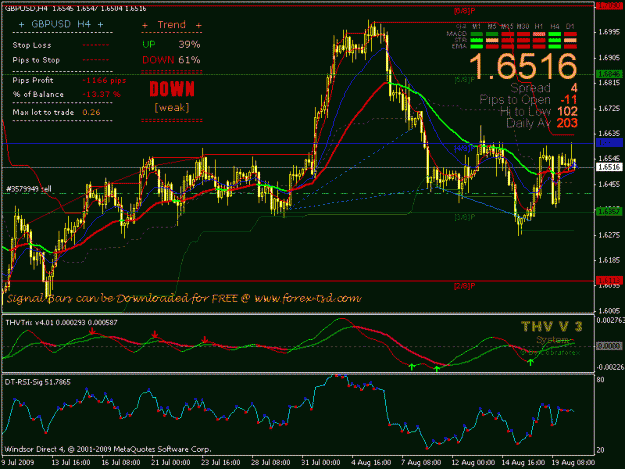Viewport: 625px width, 469px height.
Task: Click the MACD signal bar under M1
Action: click(476, 34)
